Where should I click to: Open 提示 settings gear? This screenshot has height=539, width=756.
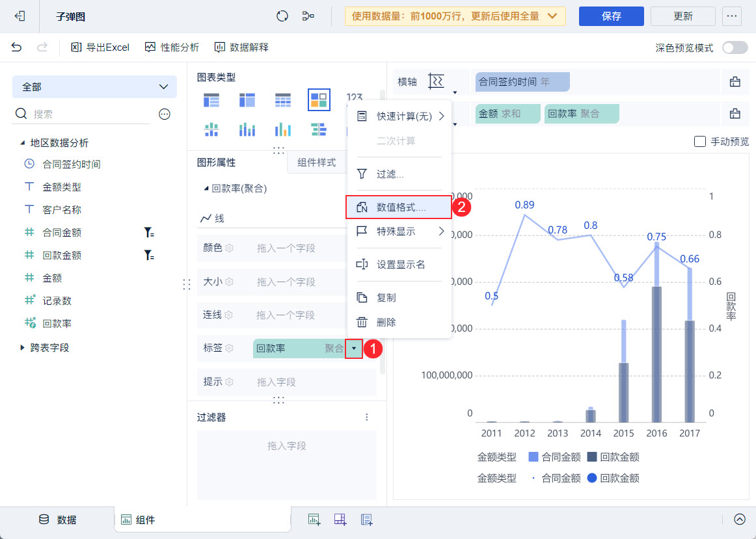tap(230, 382)
